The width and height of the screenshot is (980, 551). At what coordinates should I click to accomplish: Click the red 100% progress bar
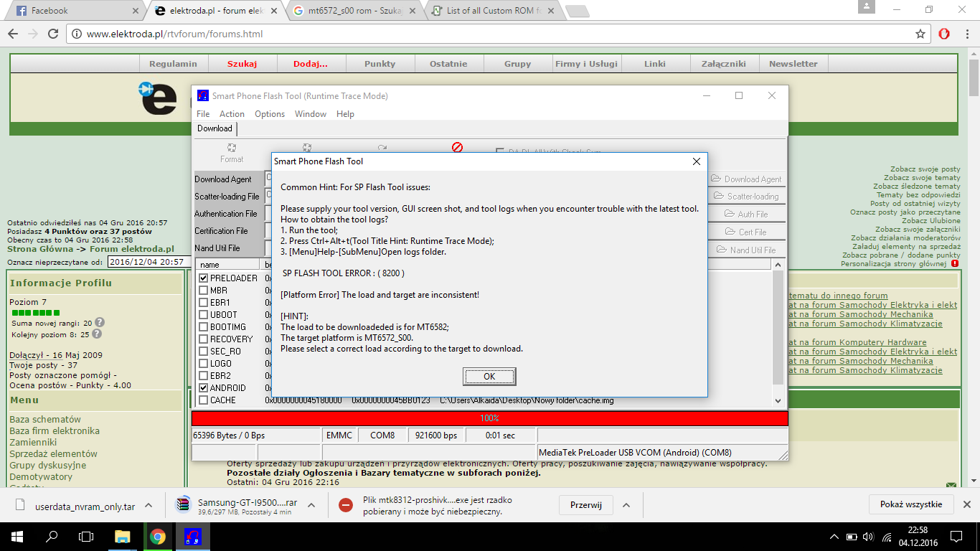tap(489, 418)
